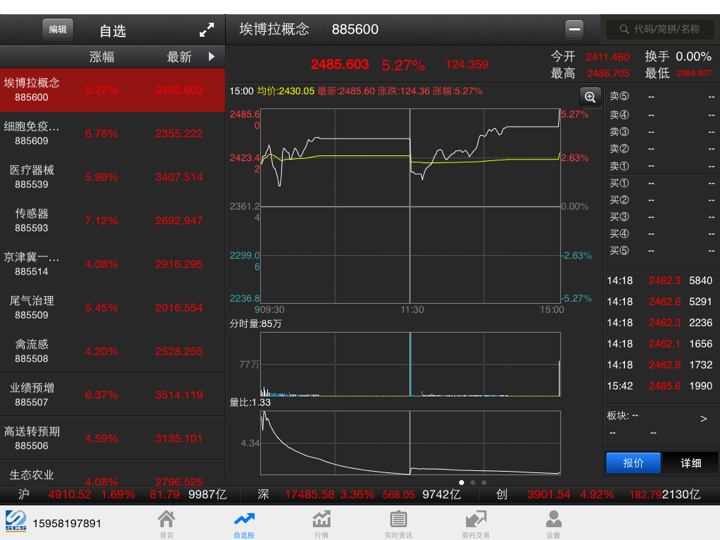The image size is (720, 540).
Task: Switch to the 详细 detail view
Action: point(691,463)
